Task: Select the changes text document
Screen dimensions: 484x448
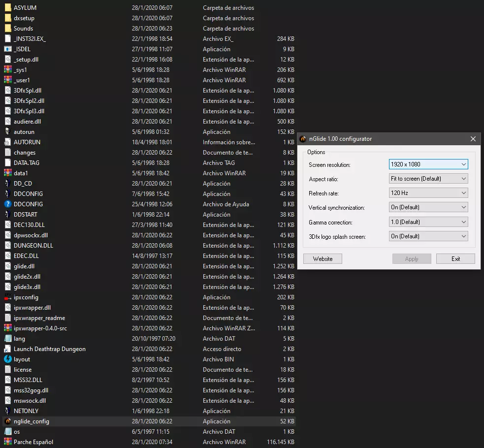Action: (25, 153)
